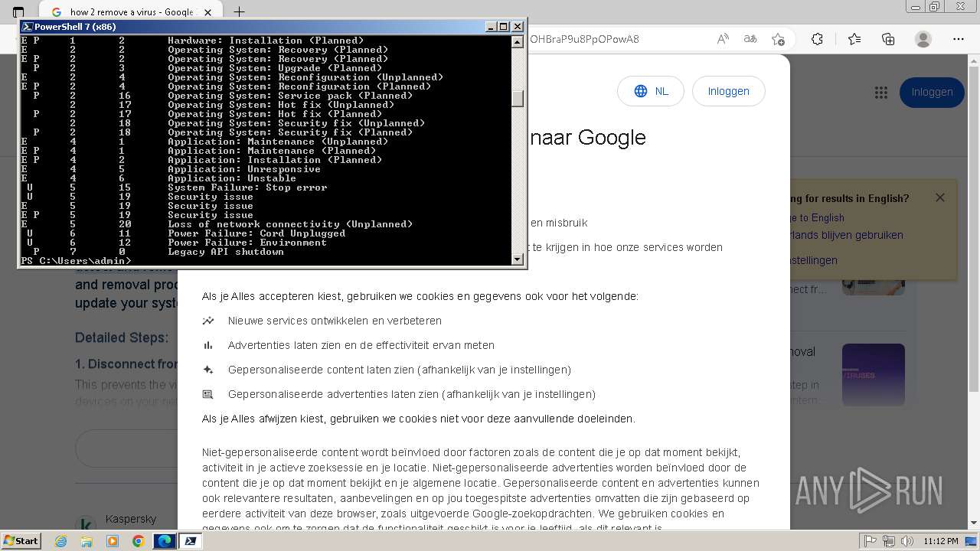This screenshot has width=980, height=551.
Task: Open the Edge Extensions puzzle icon
Action: point(817,39)
